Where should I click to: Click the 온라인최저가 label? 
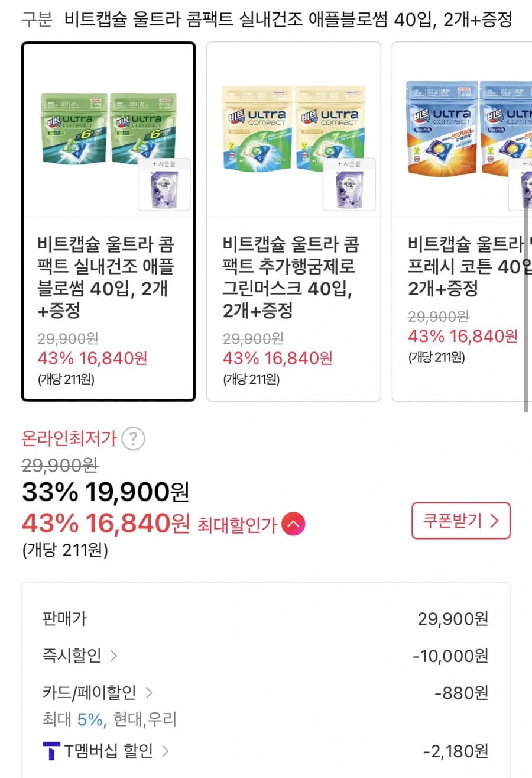coord(69,439)
